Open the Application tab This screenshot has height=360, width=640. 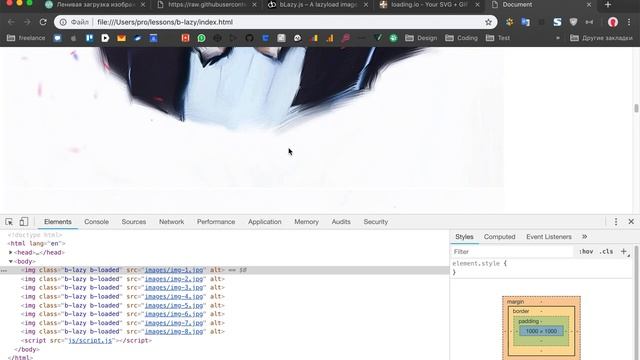[x=264, y=222]
